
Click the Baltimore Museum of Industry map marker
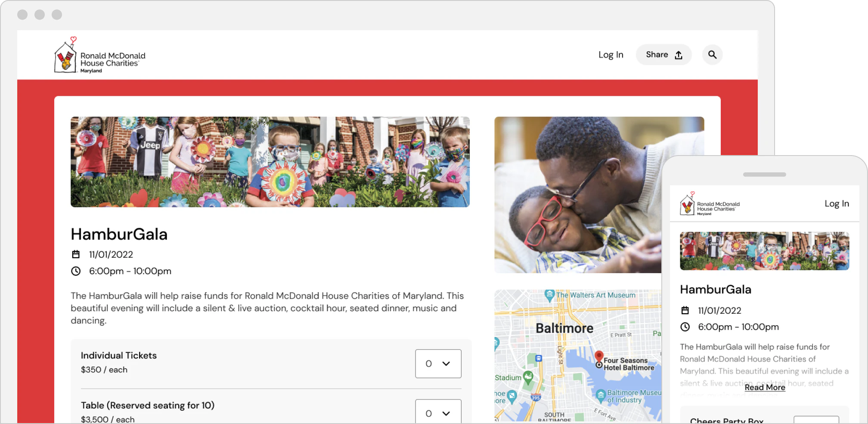601,394
